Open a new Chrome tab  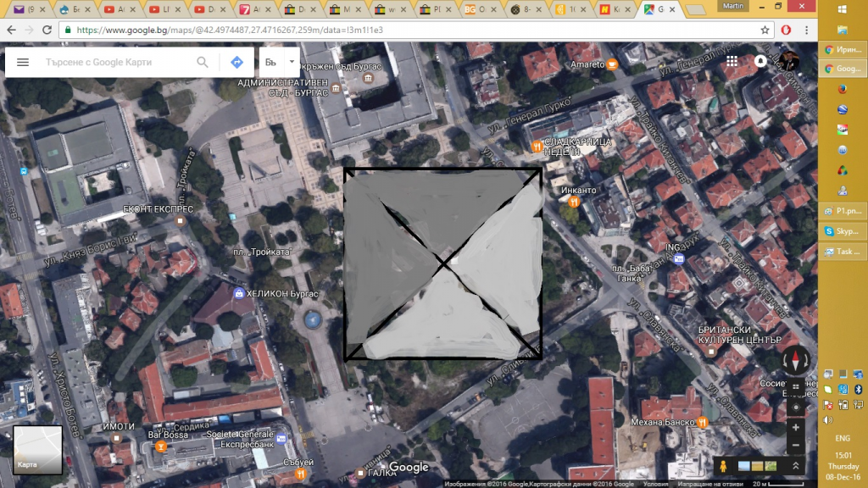tap(696, 10)
